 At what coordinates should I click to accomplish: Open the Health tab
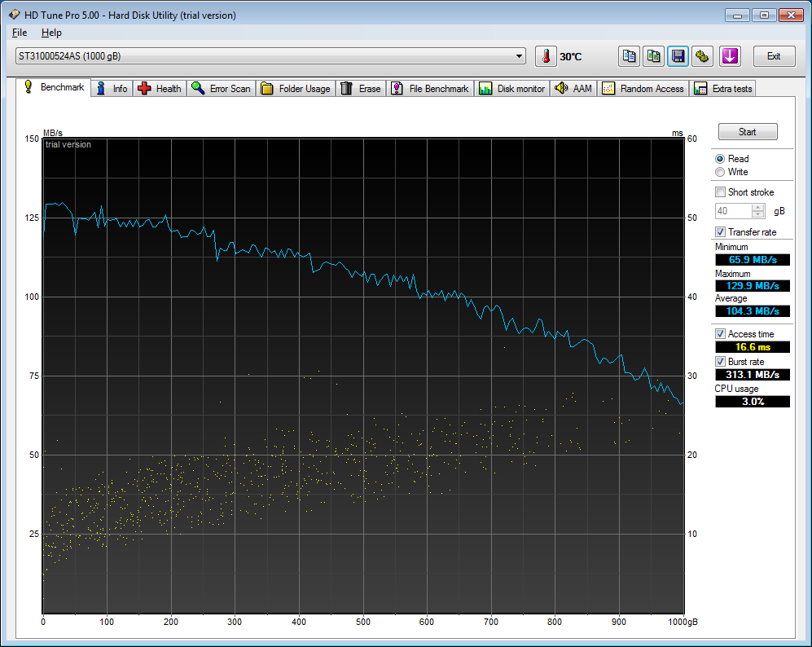coord(160,89)
